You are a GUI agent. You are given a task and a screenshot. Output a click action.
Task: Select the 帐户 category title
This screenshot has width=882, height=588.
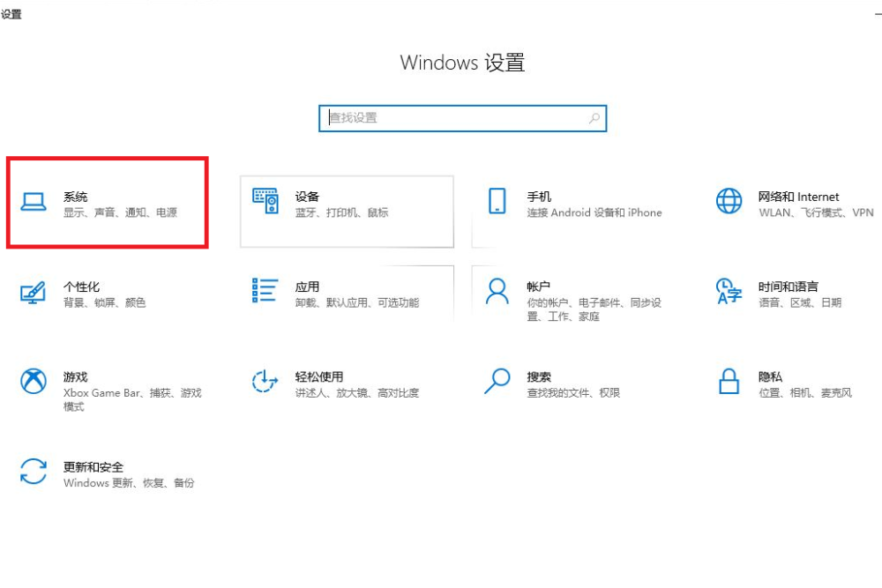pyautogui.click(x=538, y=287)
